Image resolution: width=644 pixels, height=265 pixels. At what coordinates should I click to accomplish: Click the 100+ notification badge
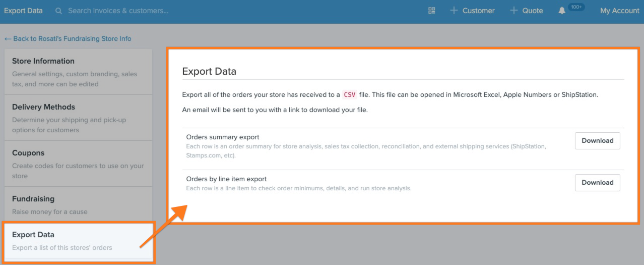(x=576, y=7)
